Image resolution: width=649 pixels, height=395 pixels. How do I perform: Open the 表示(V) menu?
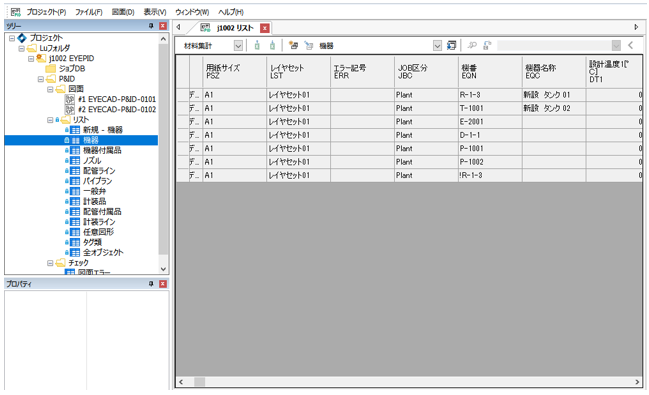point(155,12)
